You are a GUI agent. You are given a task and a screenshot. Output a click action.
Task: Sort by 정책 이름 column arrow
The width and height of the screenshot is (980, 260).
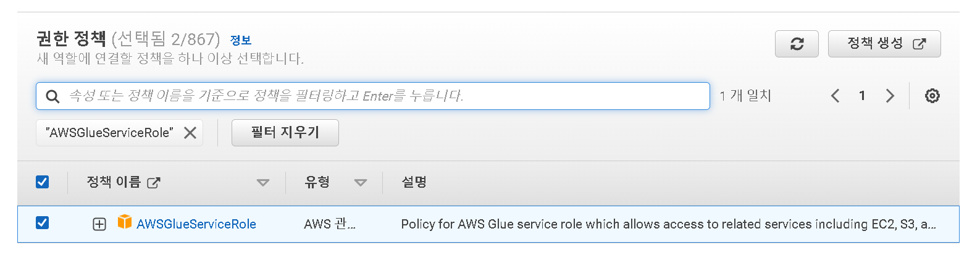click(263, 183)
